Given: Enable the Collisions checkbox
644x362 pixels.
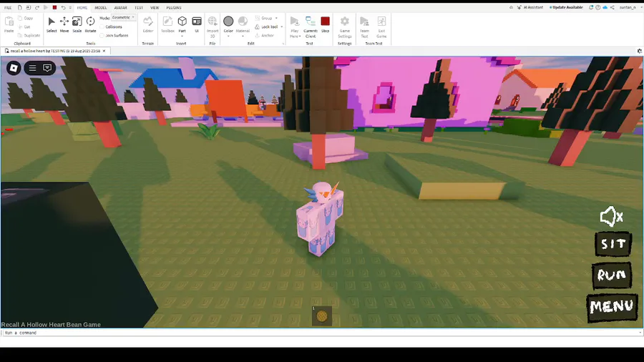Looking at the screenshot, I should point(102,26).
